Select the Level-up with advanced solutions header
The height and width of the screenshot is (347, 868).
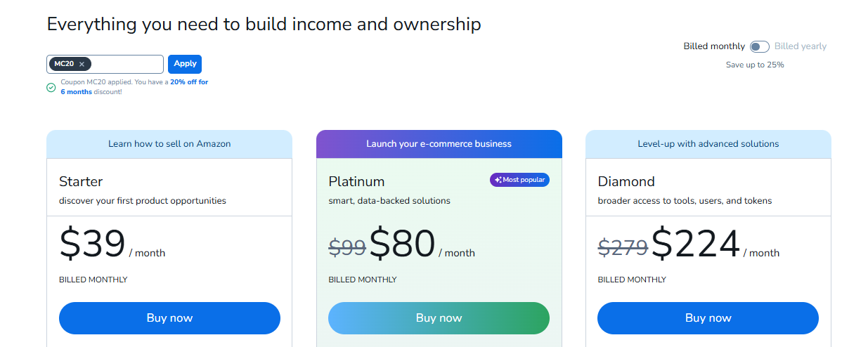coord(708,144)
